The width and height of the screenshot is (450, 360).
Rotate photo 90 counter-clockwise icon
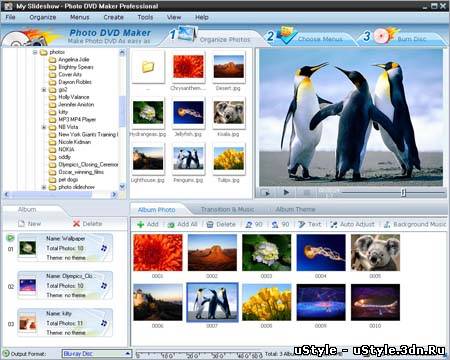(249, 224)
